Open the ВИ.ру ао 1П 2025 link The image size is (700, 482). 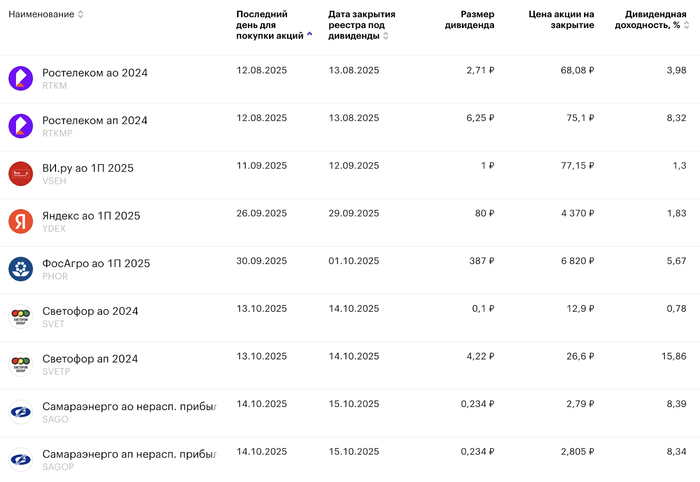[x=87, y=167]
